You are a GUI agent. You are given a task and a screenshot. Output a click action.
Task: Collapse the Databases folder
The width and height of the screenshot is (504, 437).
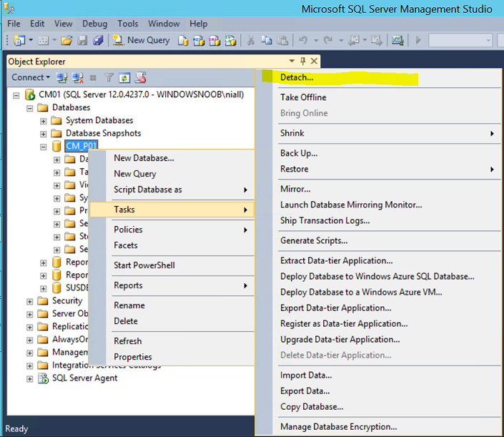(x=29, y=109)
